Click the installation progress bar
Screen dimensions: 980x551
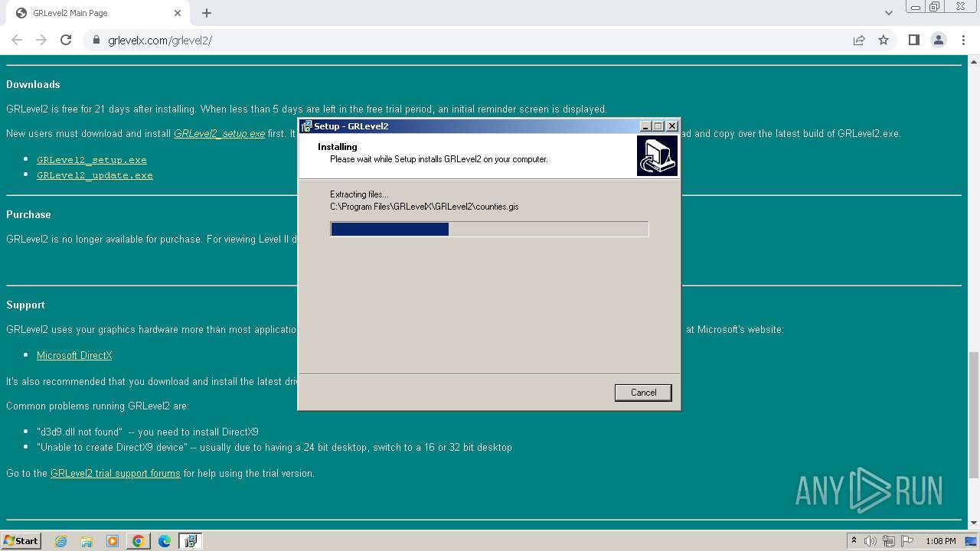(489, 229)
